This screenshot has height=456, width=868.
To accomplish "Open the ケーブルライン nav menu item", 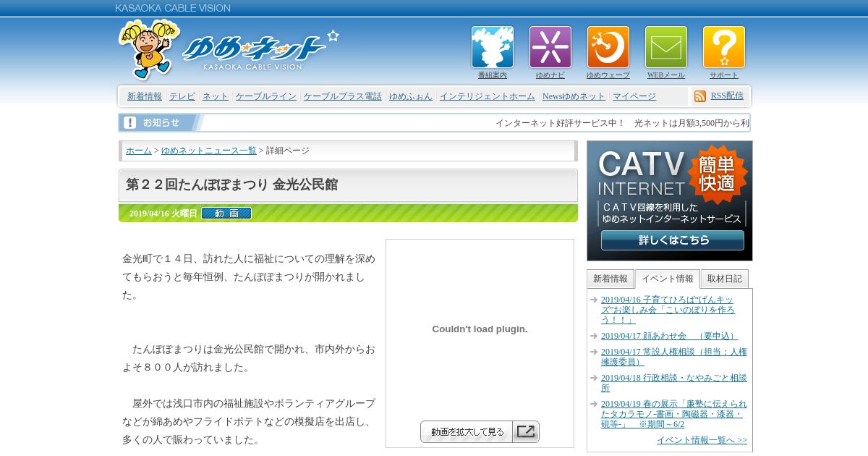I will click(266, 96).
